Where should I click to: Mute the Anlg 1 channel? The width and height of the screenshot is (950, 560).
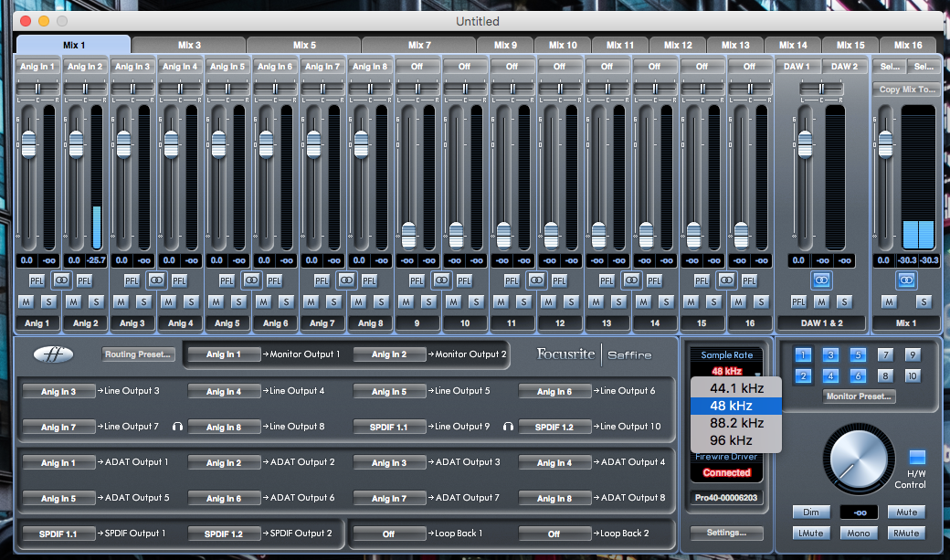(26, 301)
